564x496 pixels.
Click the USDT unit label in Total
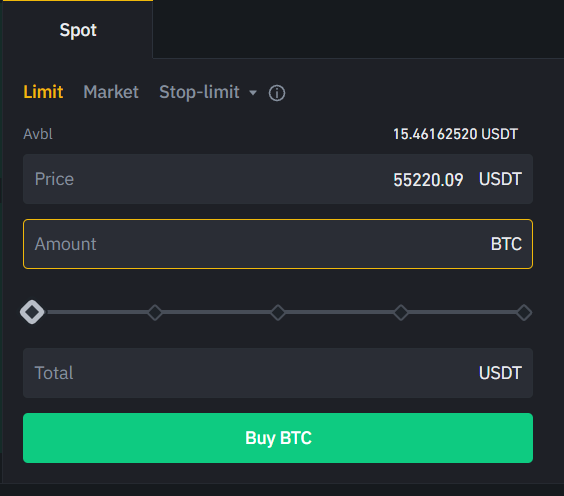tap(500, 373)
